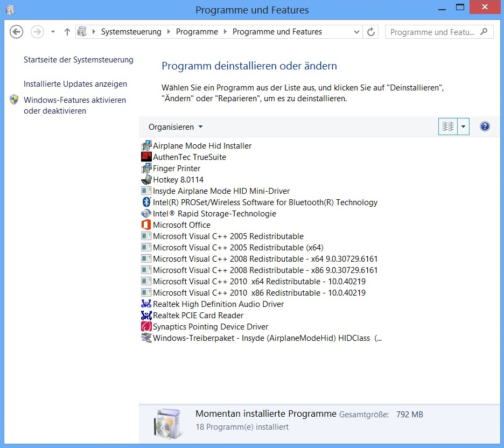Screen dimensions: 504x448
Task: Close the Programme und Features window
Action: (x=485, y=7)
